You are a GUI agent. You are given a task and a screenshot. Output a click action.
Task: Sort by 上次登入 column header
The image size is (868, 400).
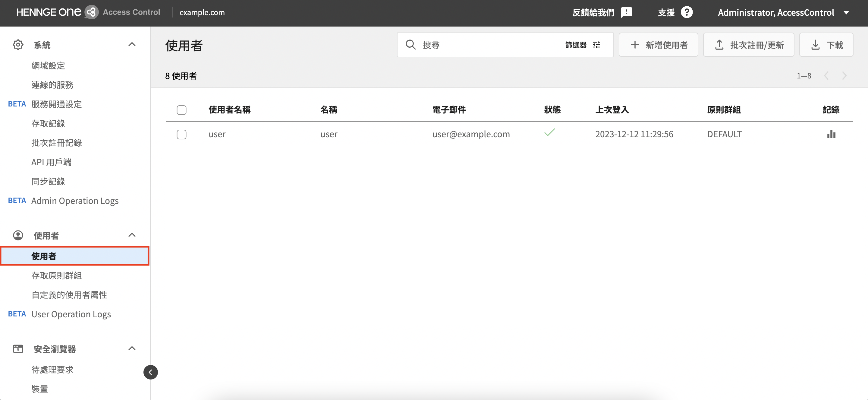click(612, 110)
